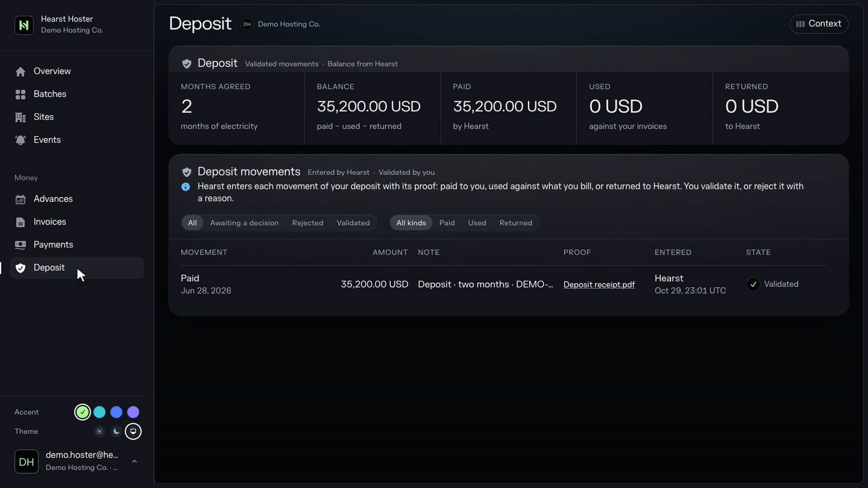This screenshot has height=488, width=868.
Task: Filter by Paid kind
Action: 447,223
